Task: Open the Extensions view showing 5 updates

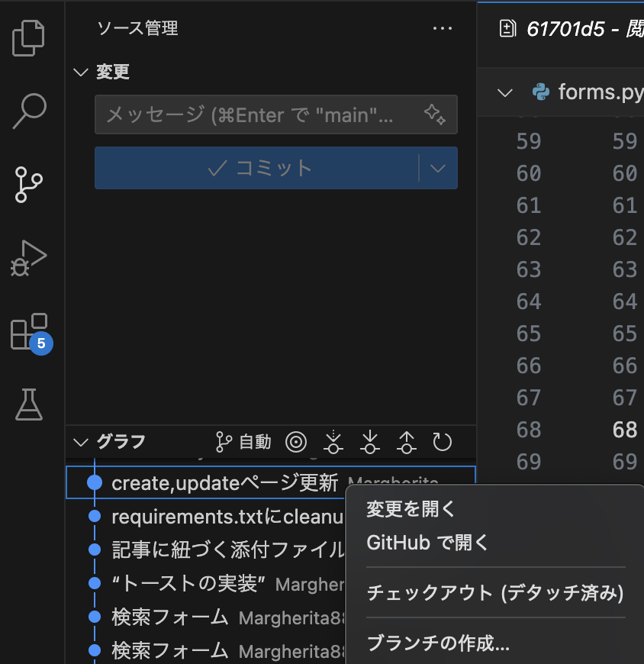Action: tap(28, 330)
